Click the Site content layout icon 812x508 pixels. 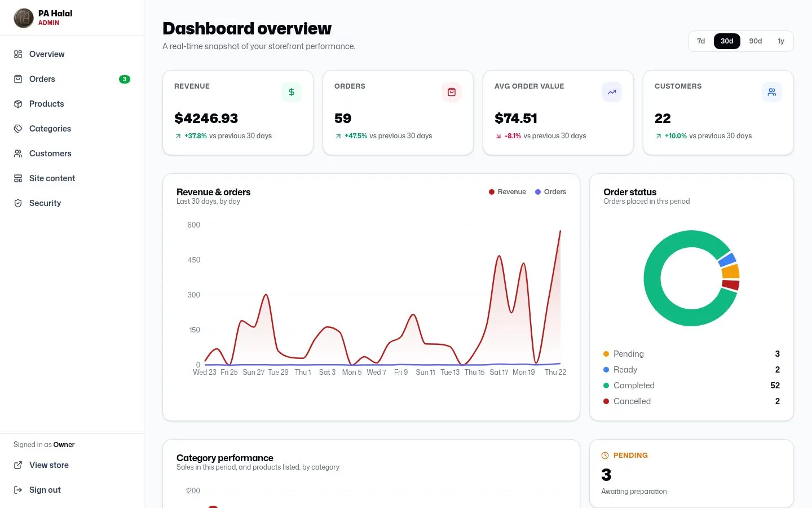[x=18, y=178]
